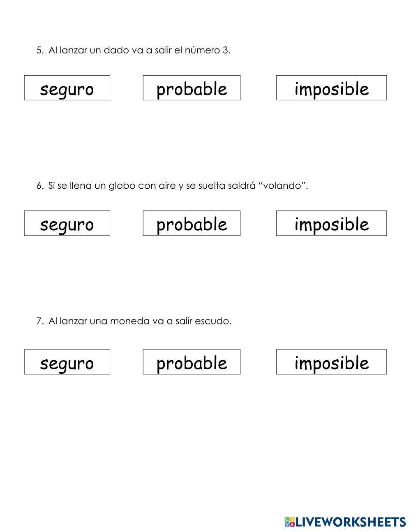The width and height of the screenshot is (411, 532).
Task: Pick 'imposible' for the coin question
Action: click(331, 362)
